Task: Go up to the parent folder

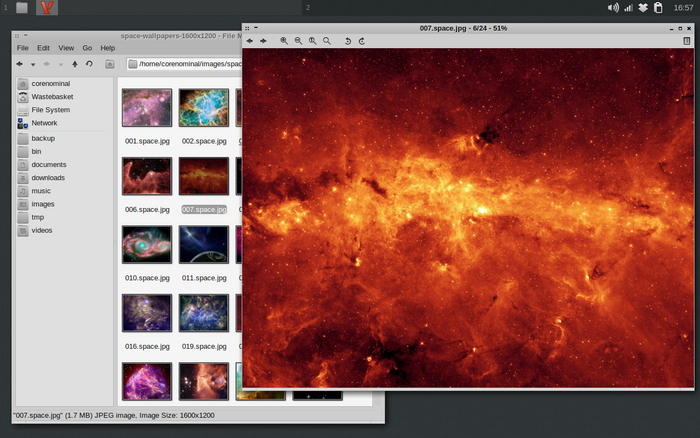Action: tap(75, 64)
